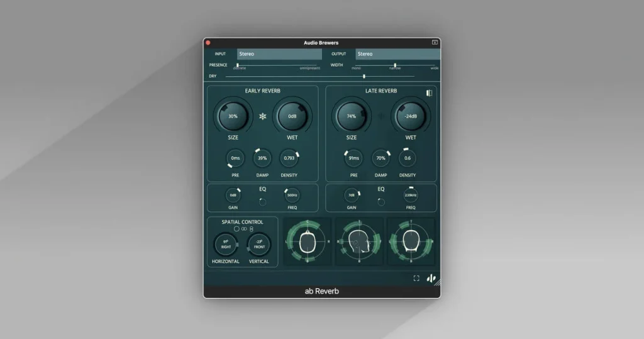Click the Late EQ Freq knob showing 2.59kHz

410,195
